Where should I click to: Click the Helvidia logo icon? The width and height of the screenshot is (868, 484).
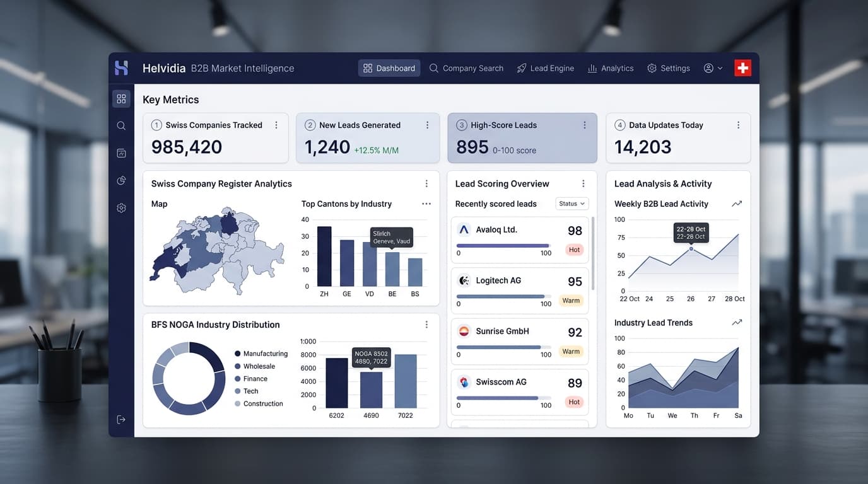pyautogui.click(x=121, y=68)
